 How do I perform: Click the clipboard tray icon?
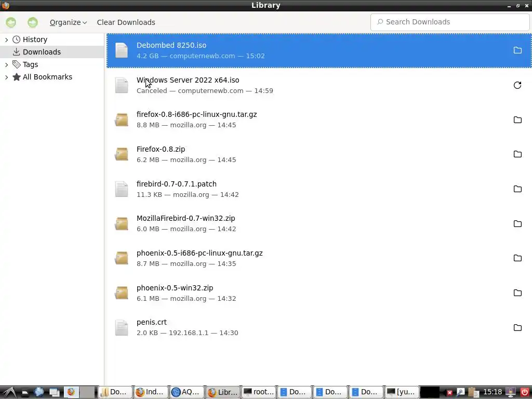(x=473, y=393)
